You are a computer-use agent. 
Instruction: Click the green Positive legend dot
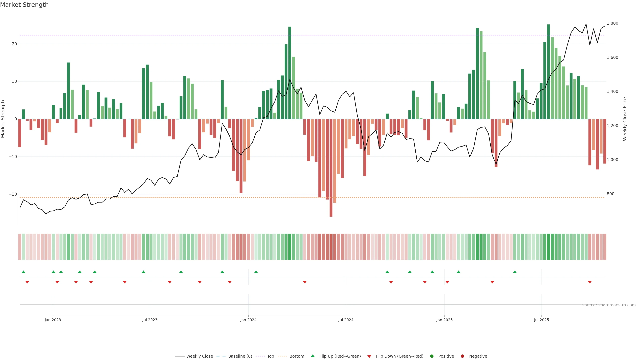(x=432, y=356)
